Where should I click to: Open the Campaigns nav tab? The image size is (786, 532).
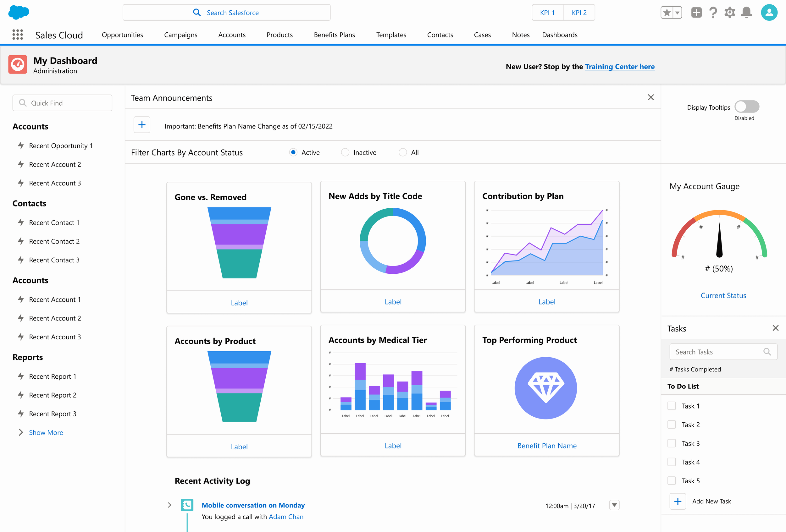(x=180, y=35)
